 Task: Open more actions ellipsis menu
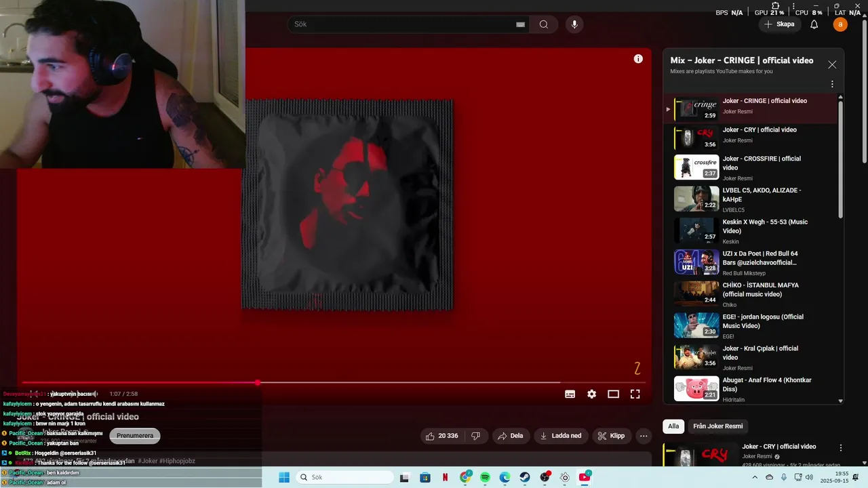coord(644,436)
